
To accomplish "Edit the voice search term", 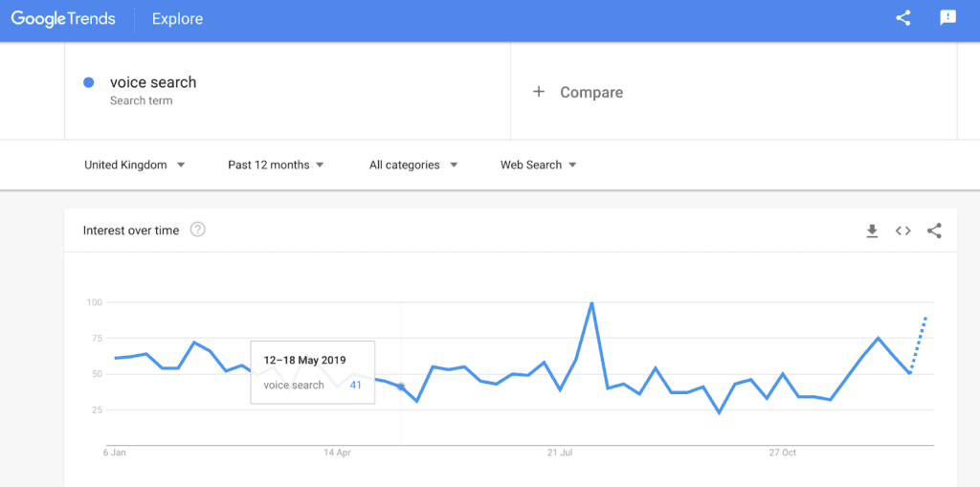I will click(153, 83).
